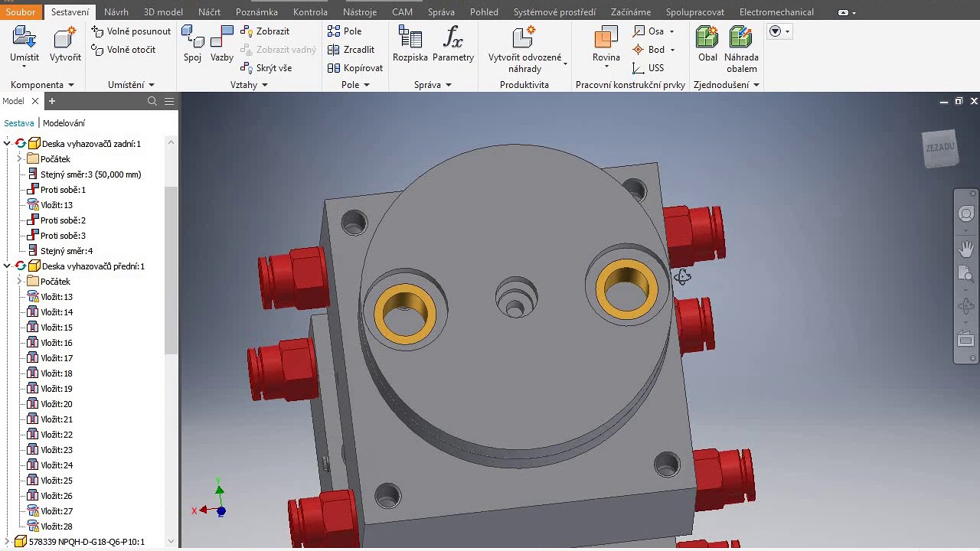Add a new browser panel tab

pos(52,101)
